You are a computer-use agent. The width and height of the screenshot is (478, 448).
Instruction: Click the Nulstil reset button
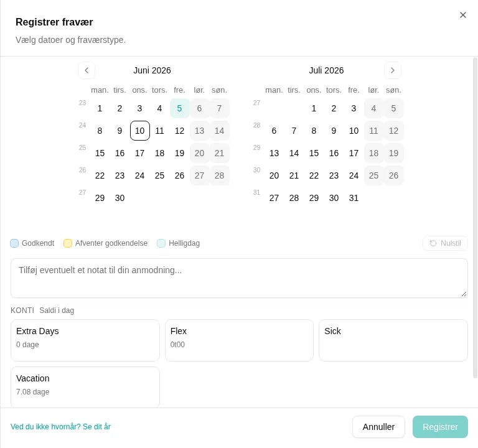pos(445,243)
